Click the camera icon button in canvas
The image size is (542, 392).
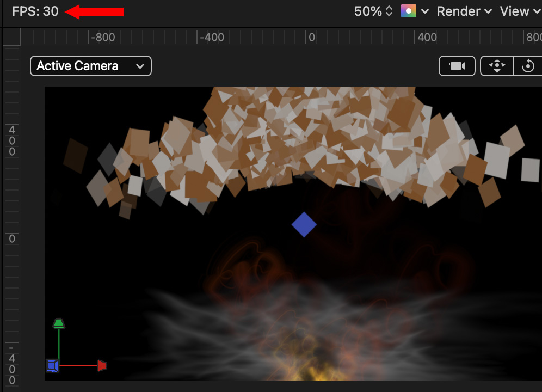pos(457,66)
